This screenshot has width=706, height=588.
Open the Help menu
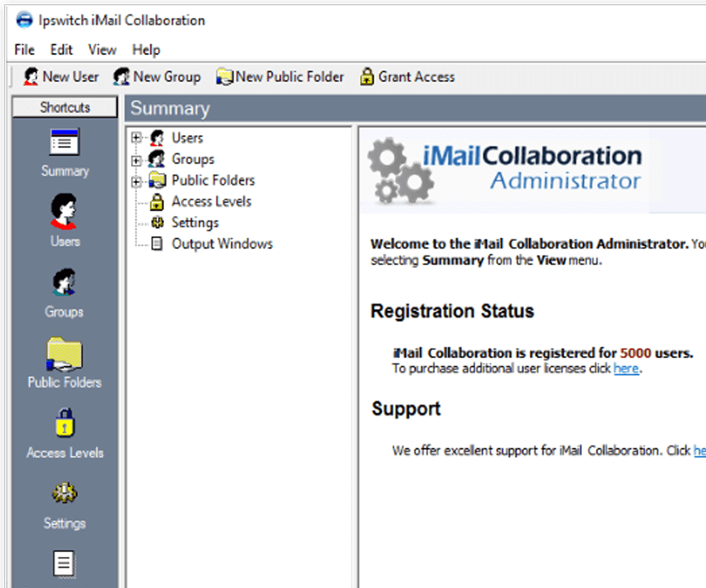pyautogui.click(x=146, y=50)
